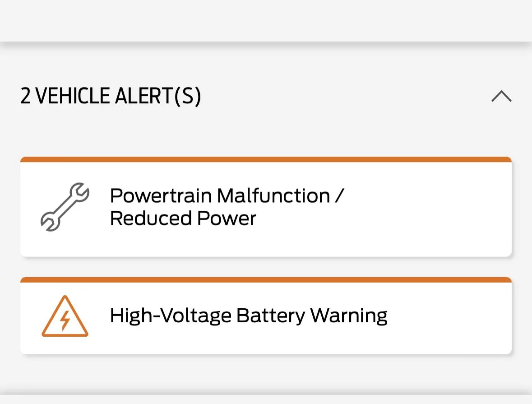The image size is (532, 404).
Task: Click the number "2" in the alerts header
Action: pyautogui.click(x=25, y=96)
